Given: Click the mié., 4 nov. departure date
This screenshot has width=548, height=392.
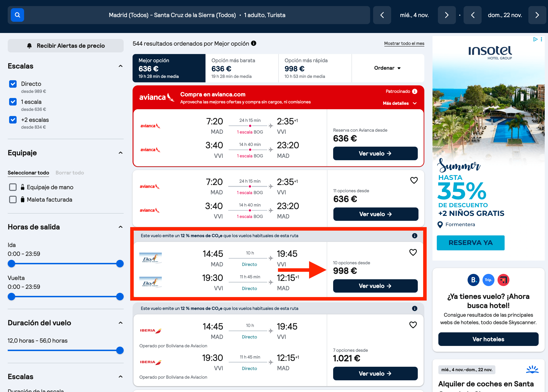Looking at the screenshot, I should [x=414, y=15].
